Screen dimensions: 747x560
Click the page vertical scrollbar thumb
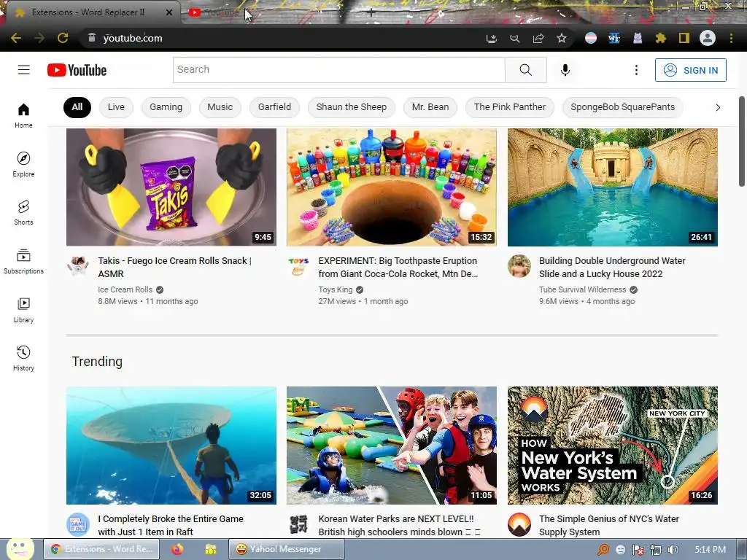point(742,141)
